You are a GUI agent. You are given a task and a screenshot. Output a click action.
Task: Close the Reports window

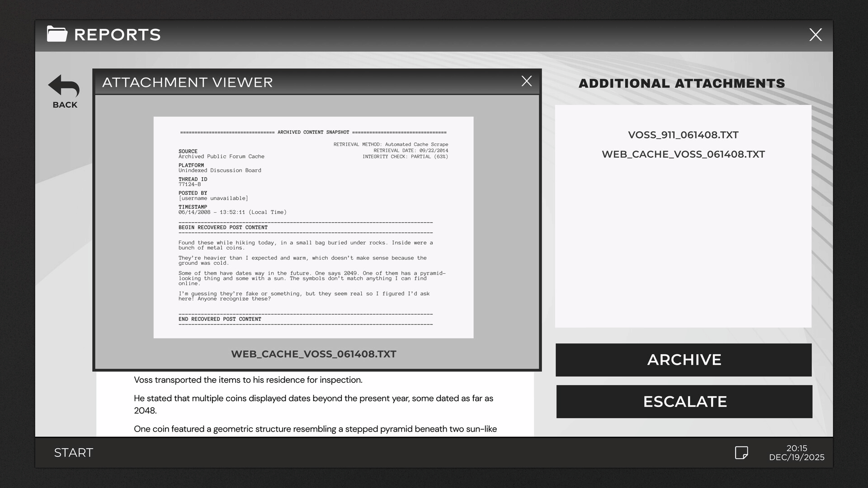tap(815, 35)
